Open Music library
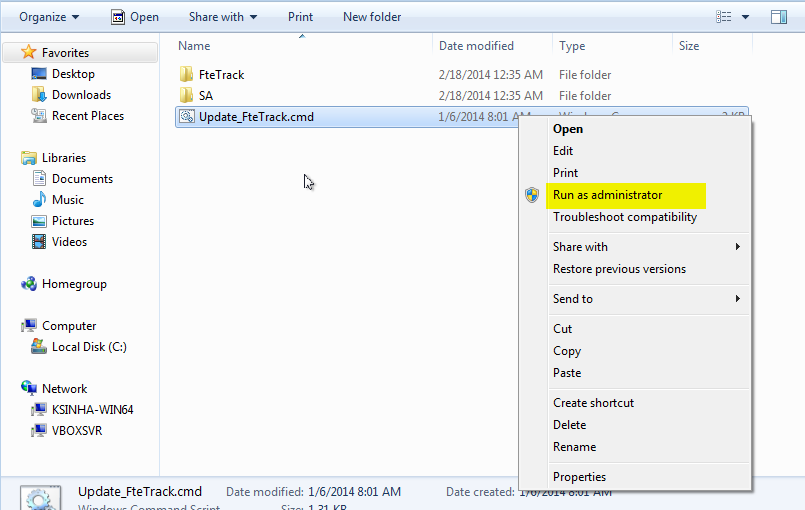Image resolution: width=805 pixels, height=510 pixels. (68, 200)
